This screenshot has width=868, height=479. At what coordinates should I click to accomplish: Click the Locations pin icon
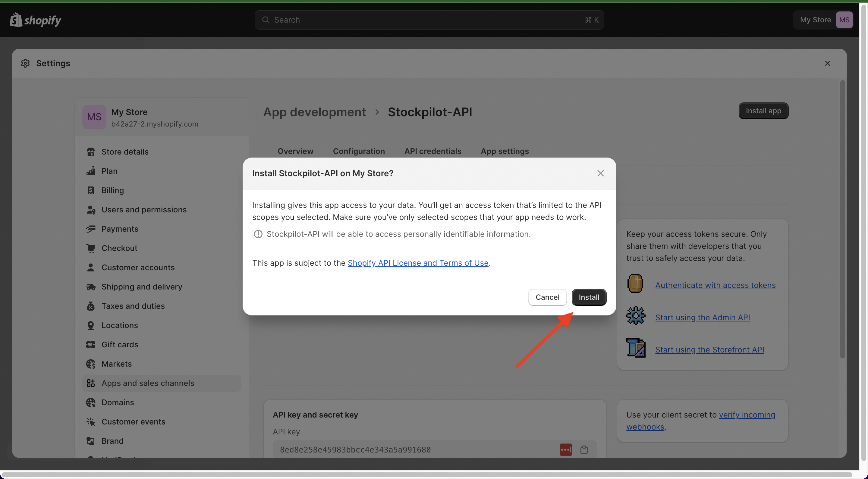(91, 325)
